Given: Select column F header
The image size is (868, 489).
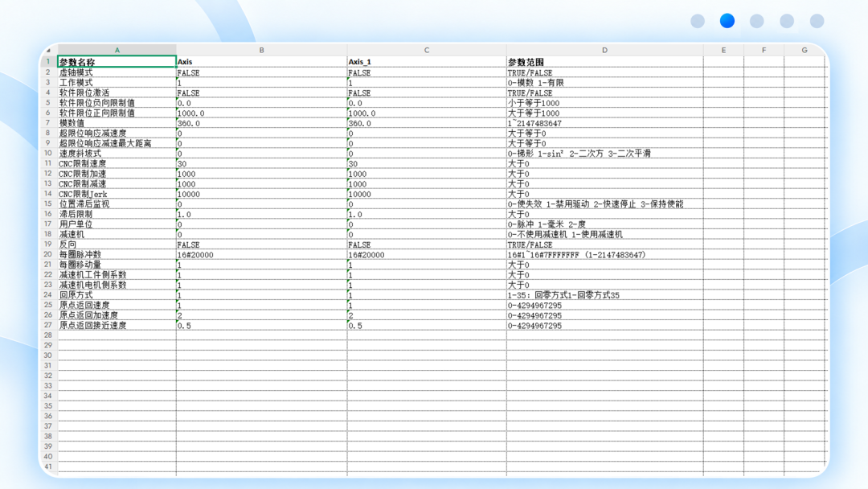Looking at the screenshot, I should coord(764,50).
